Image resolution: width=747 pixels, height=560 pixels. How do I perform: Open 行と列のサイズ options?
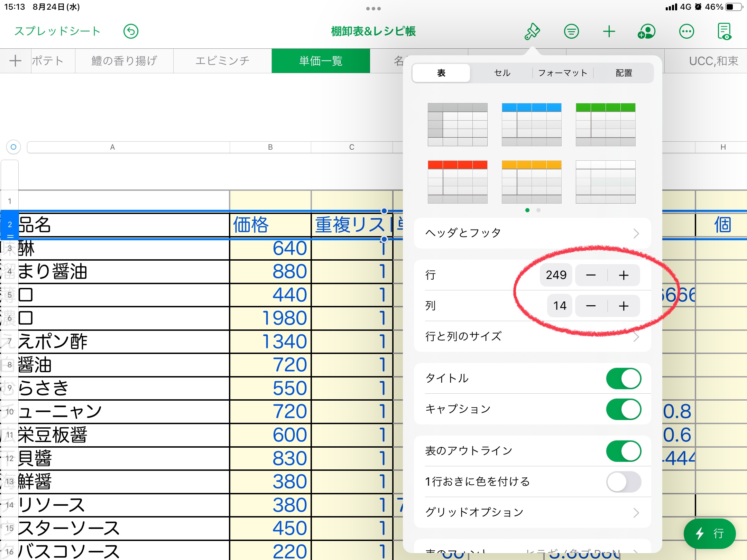click(x=532, y=336)
